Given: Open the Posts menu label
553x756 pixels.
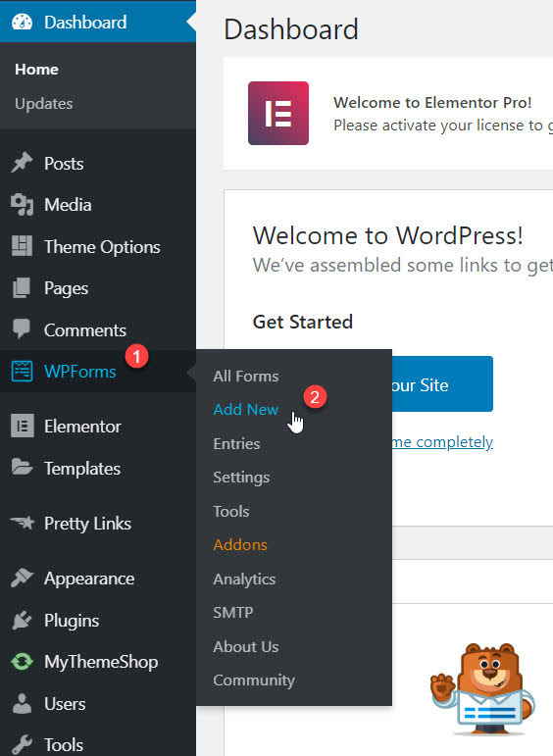Looking at the screenshot, I should pos(64,164).
